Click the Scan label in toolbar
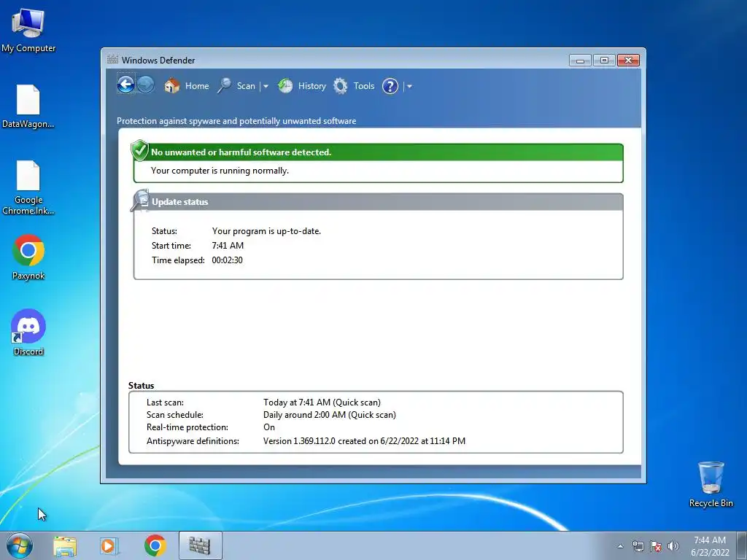Viewport: 747px width, 560px height. (246, 86)
